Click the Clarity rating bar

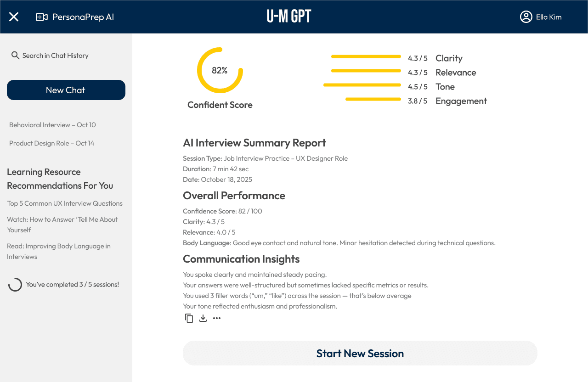pos(366,56)
